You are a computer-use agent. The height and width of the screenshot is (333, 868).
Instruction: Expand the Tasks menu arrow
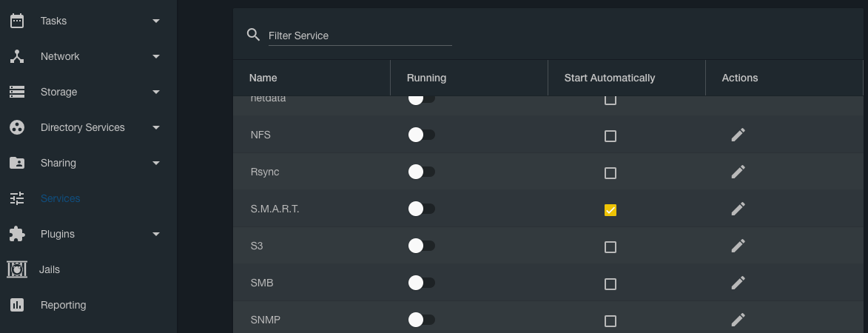(x=156, y=21)
